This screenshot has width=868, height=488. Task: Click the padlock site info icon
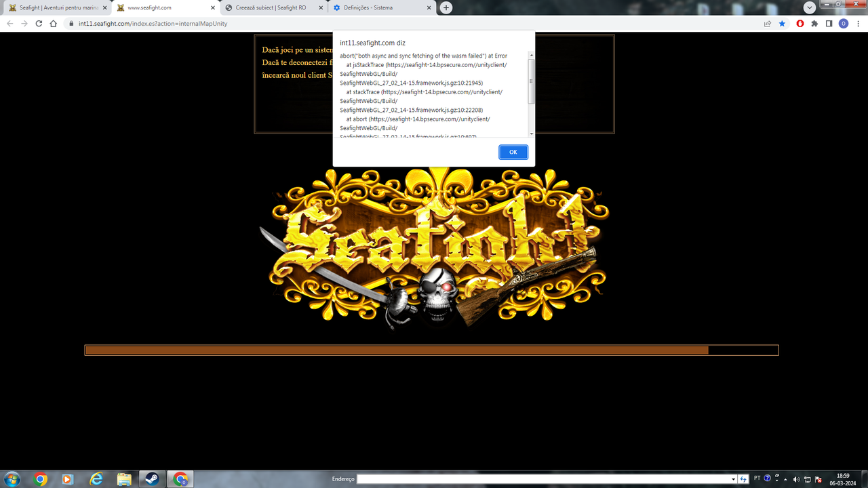tap(71, 23)
